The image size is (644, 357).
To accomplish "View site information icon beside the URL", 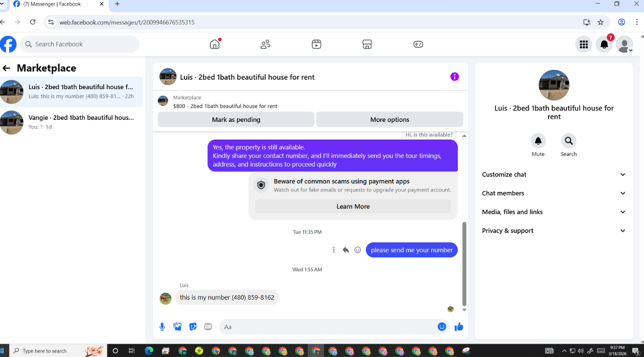I will 50,22.
